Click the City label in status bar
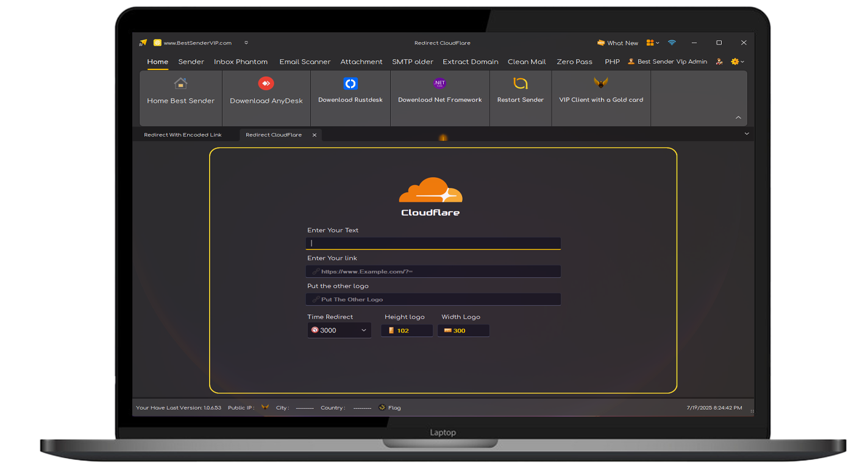Image resolution: width=868 pixels, height=475 pixels. (282, 408)
